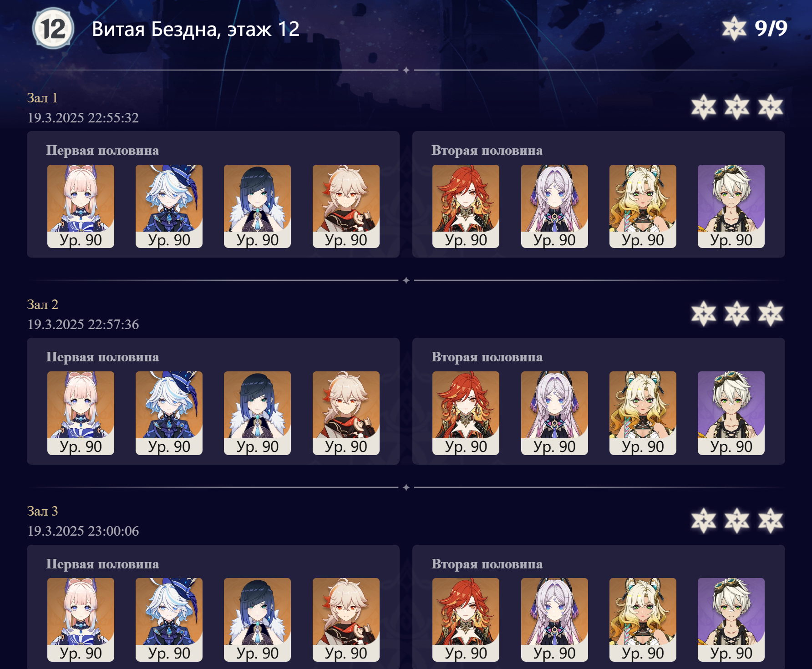This screenshot has width=812, height=669.
Task: Click blue-hat character portrait in Зал 3
Action: click(169, 619)
